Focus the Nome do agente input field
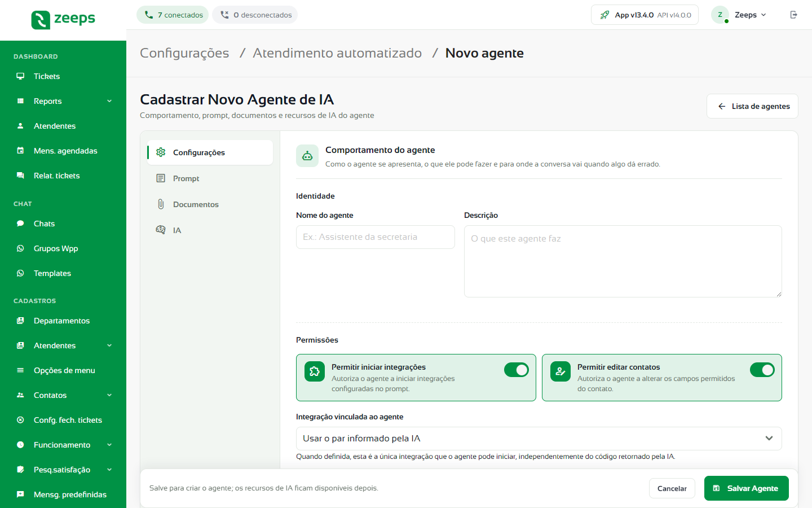The width and height of the screenshot is (812, 508). tap(376, 237)
